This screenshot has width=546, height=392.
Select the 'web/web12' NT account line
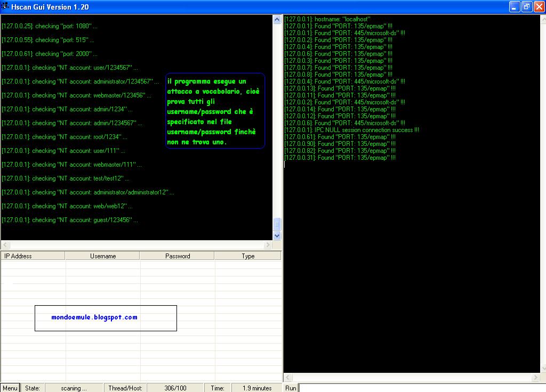click(x=67, y=206)
